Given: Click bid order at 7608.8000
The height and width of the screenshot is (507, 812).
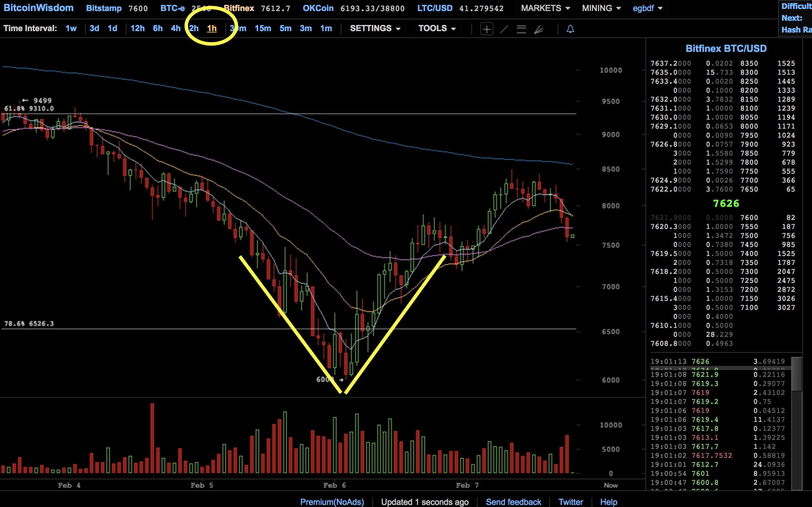Looking at the screenshot, I should point(692,343).
